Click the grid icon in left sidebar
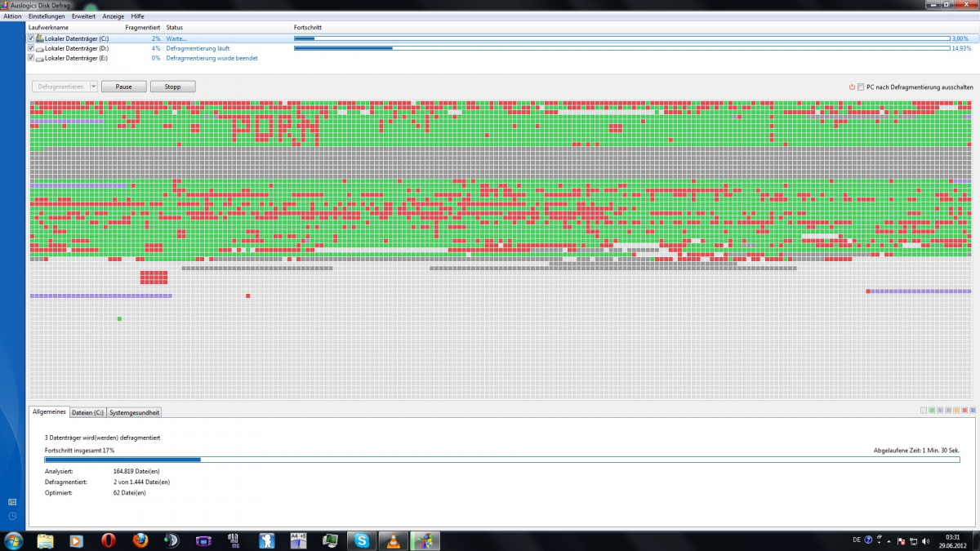 pos(12,501)
